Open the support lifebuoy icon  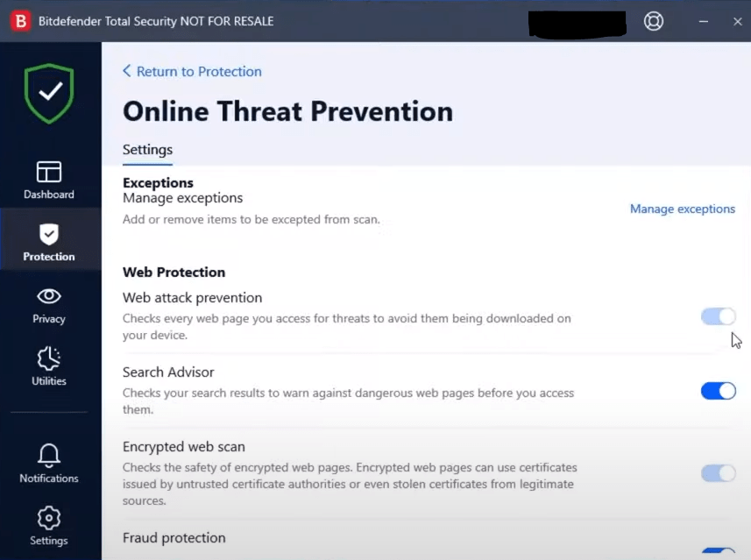click(x=654, y=21)
